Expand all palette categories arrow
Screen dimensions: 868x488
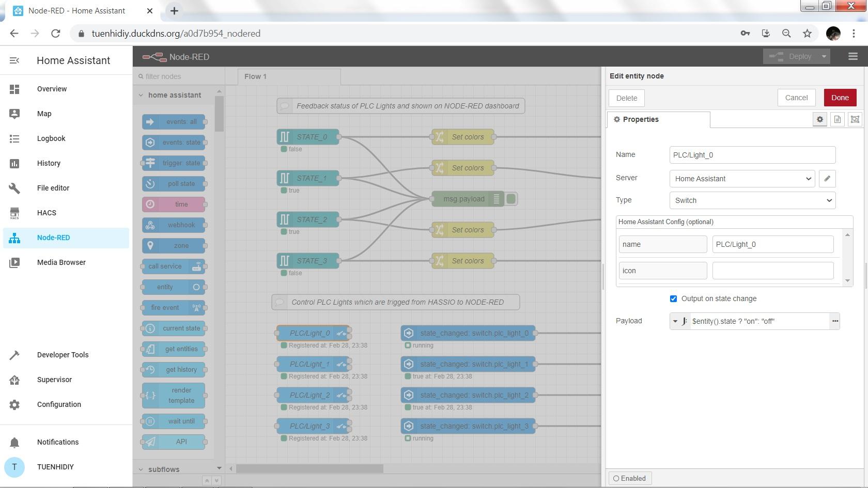(216, 481)
